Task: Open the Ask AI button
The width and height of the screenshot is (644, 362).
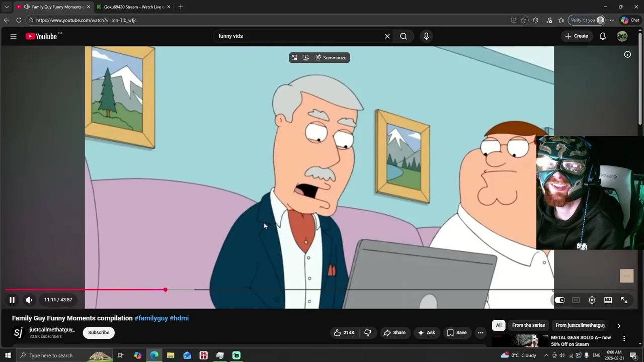Action: pyautogui.click(x=426, y=333)
